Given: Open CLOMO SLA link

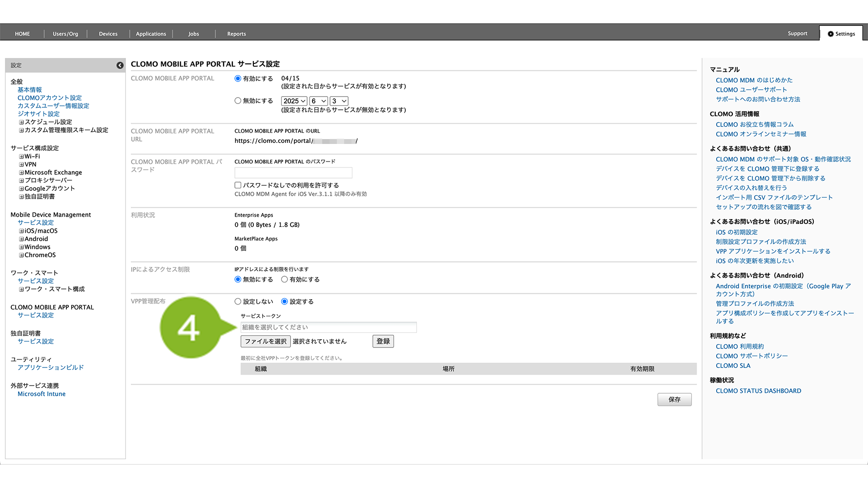Looking at the screenshot, I should (x=733, y=366).
